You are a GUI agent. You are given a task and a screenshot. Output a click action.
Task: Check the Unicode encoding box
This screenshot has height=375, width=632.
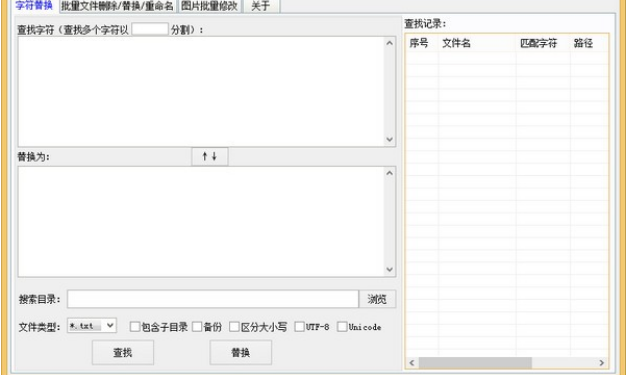[342, 327]
